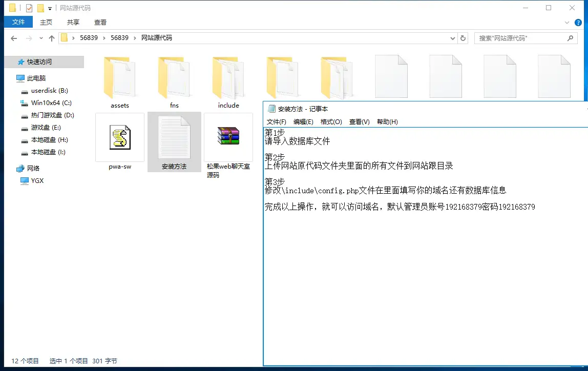
Task: Open the fns folder
Action: pos(174,77)
